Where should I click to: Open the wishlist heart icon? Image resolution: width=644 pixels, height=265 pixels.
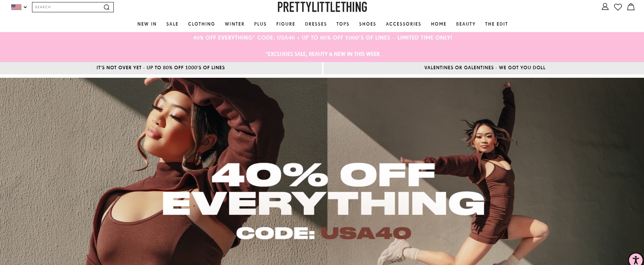coord(618,7)
